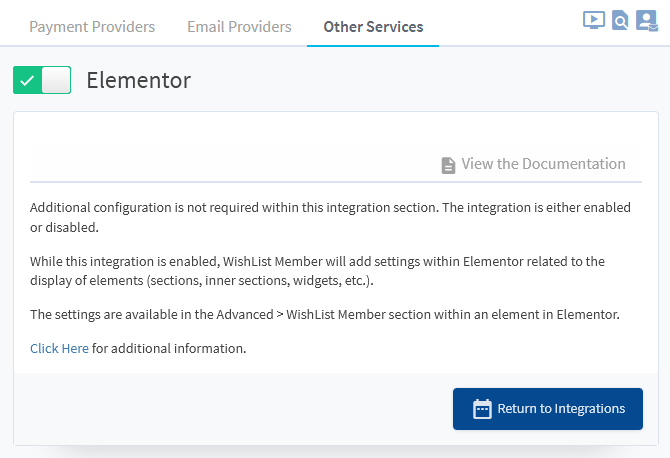Click the Elementor heading text

pyautogui.click(x=138, y=80)
